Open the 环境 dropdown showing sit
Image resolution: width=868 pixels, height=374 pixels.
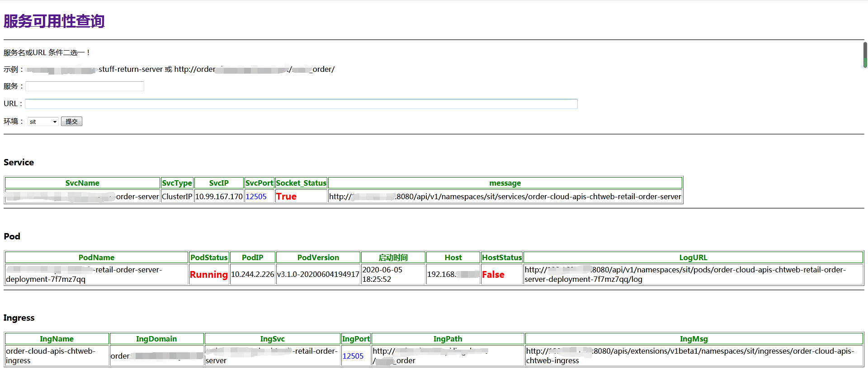(x=43, y=122)
